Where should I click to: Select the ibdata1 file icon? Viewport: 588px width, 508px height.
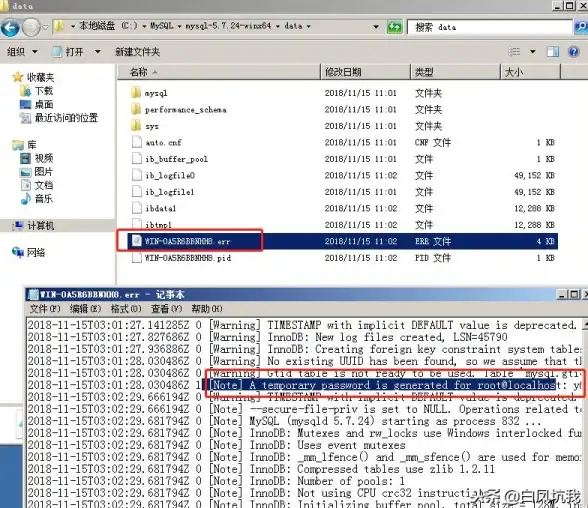(136, 208)
